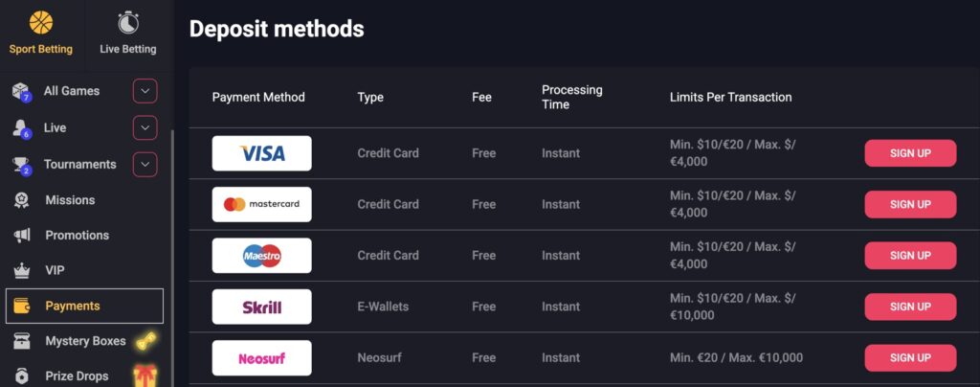The height and width of the screenshot is (387, 980).
Task: Select the Mastercard payment logo
Action: (262, 204)
